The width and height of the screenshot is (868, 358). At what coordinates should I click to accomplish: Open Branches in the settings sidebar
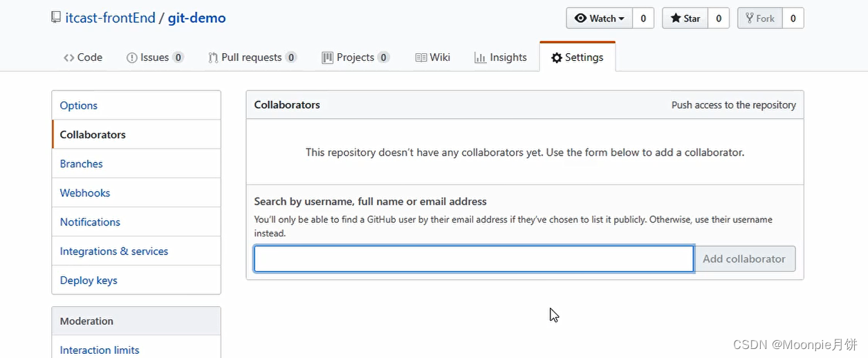pos(136,163)
